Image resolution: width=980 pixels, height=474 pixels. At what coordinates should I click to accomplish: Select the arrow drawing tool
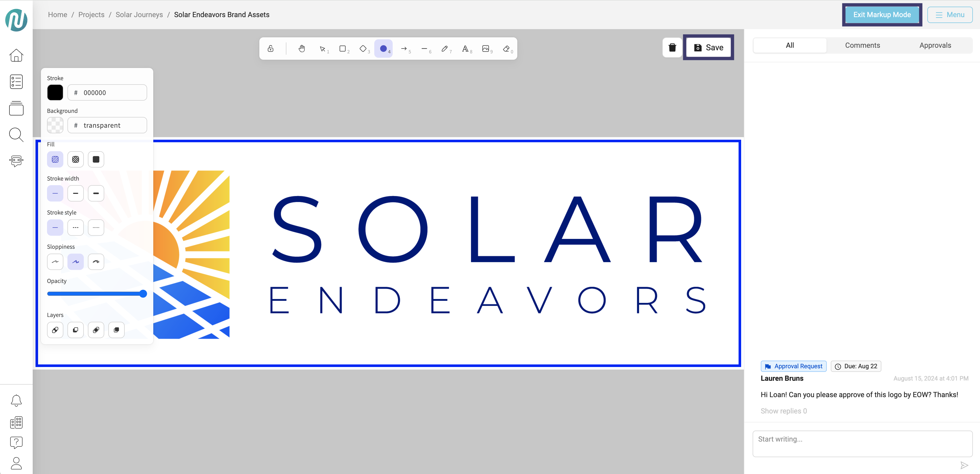click(x=404, y=48)
